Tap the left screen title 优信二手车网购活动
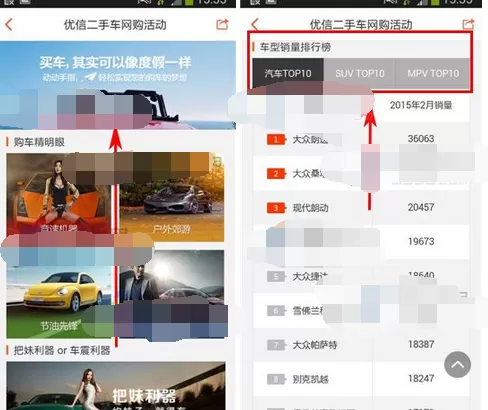 click(x=115, y=25)
